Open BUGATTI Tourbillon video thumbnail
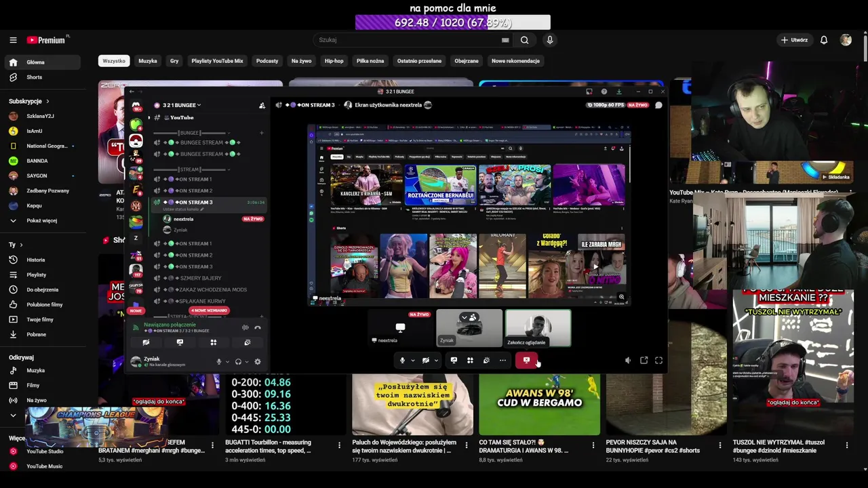The width and height of the screenshot is (868, 488). click(285, 405)
